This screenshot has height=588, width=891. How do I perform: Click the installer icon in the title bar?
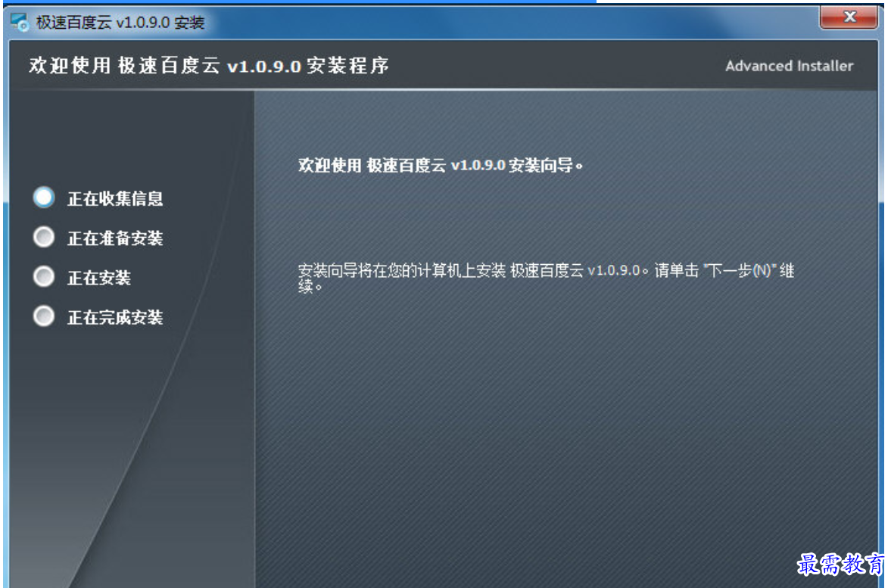(20, 22)
